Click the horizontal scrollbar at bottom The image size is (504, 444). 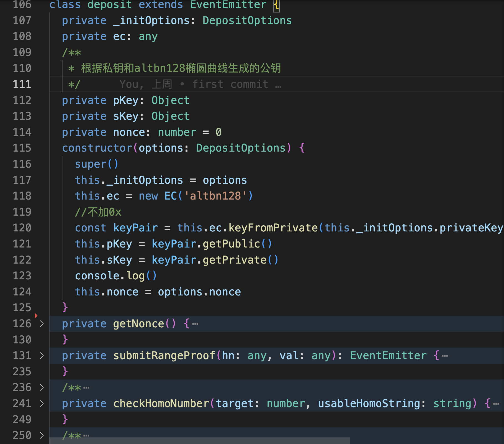click(200, 441)
